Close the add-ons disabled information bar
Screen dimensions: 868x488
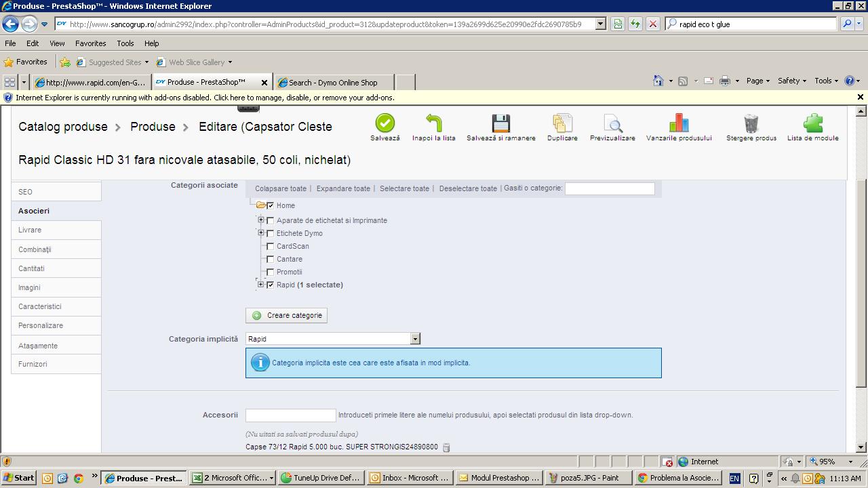pos(861,98)
